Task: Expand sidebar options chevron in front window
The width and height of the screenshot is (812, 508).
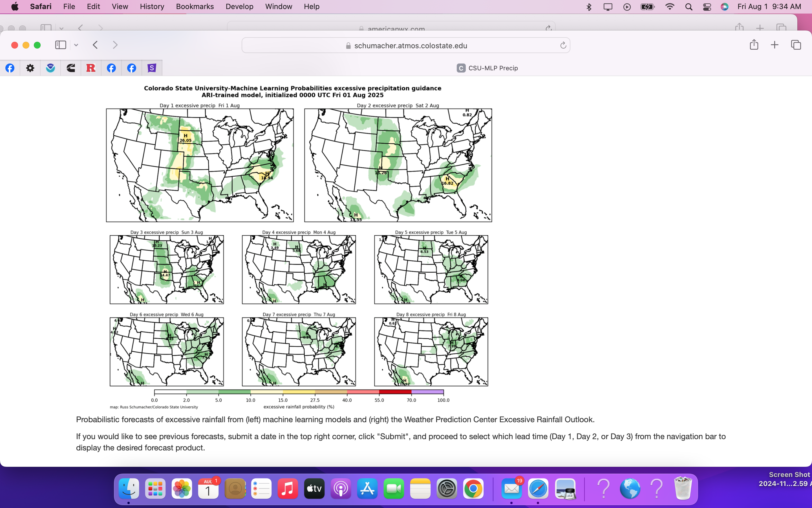Action: [76, 45]
